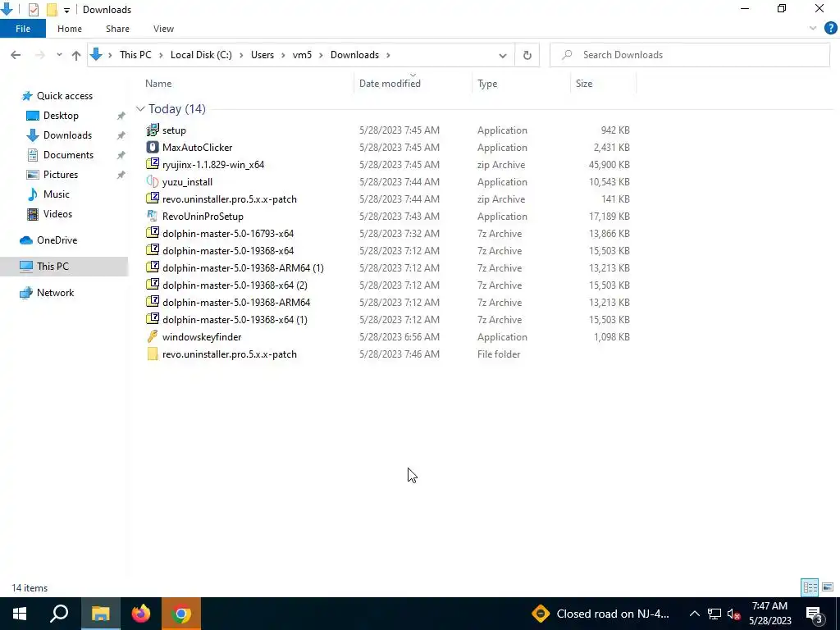The height and width of the screenshot is (630, 840).
Task: Expand address bar history dropdown
Action: point(503,55)
